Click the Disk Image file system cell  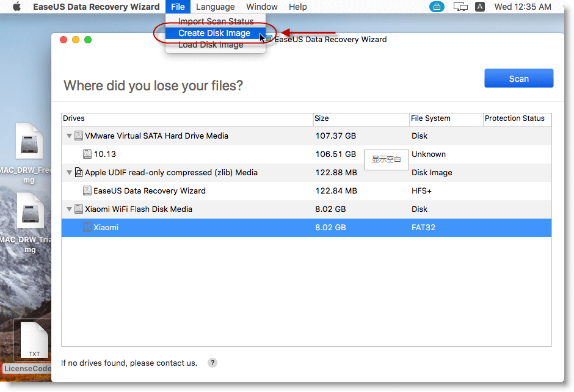[x=432, y=172]
